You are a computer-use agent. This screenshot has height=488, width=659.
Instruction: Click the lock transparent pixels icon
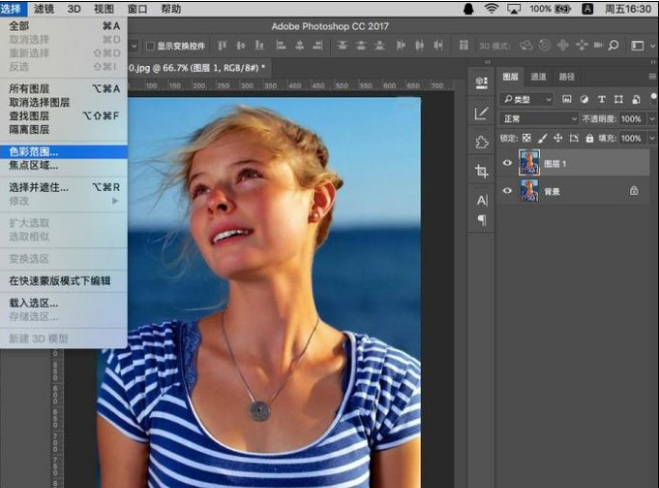pyautogui.click(x=527, y=138)
